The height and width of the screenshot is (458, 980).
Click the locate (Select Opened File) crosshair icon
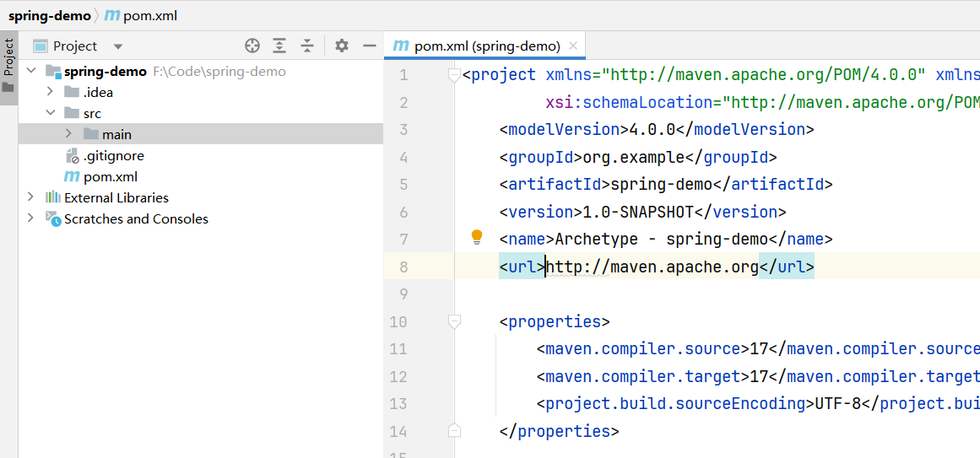[x=252, y=46]
